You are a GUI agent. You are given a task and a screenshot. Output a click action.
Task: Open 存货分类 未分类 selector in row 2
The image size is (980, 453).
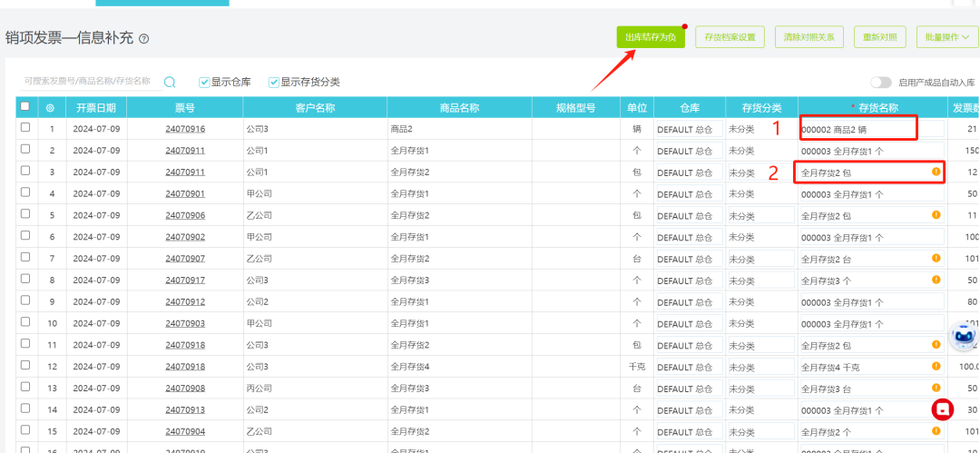pyautogui.click(x=761, y=151)
